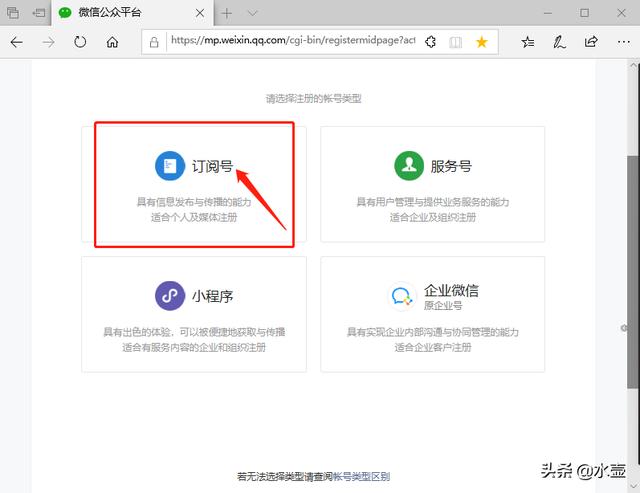Click the heading 请选择注册的帐号类型
Viewport: 640px width, 493px height.
[313, 98]
